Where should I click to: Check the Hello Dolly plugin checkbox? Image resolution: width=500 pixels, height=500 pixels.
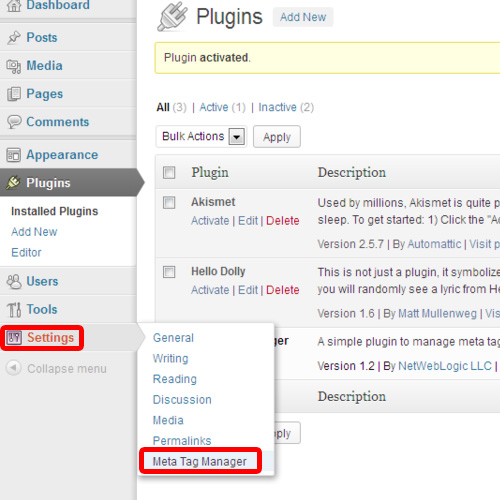pyautogui.click(x=169, y=272)
